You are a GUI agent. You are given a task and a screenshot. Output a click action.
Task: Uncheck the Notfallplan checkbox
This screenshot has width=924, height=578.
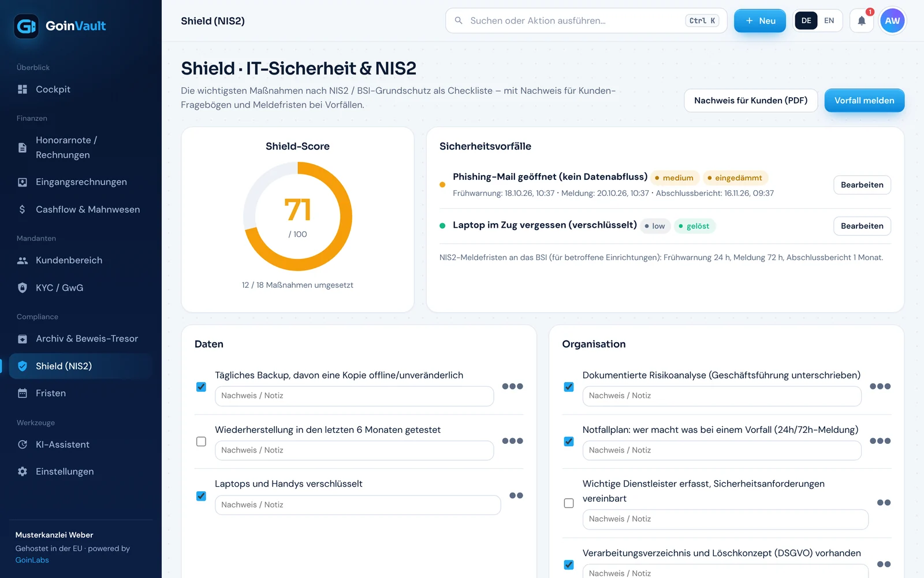(x=569, y=442)
